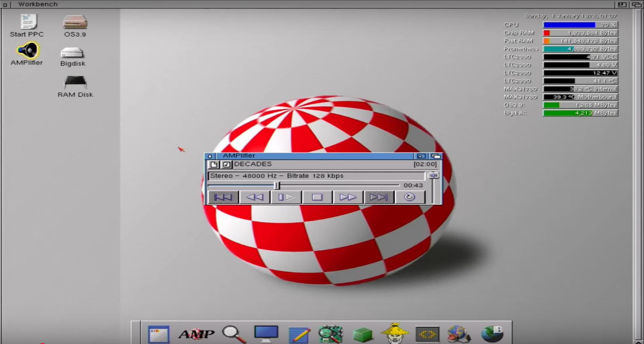Click the monitor icon in the dock

pyautogui.click(x=266, y=333)
